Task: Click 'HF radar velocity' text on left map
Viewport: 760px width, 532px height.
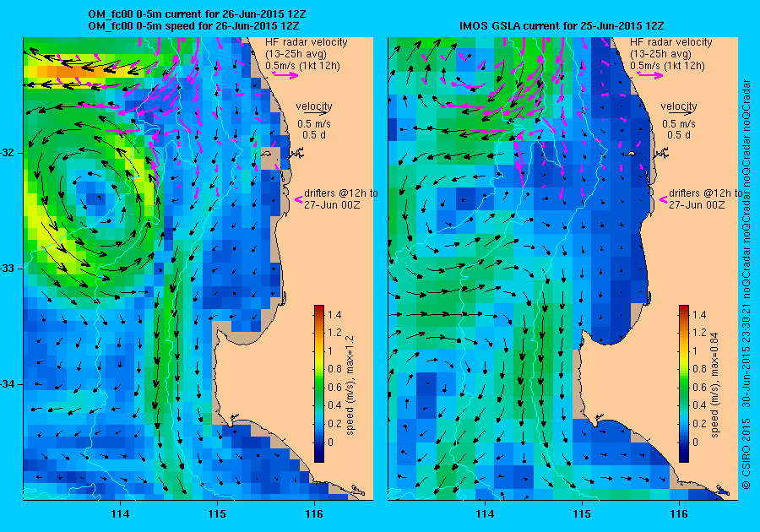Action: pyautogui.click(x=307, y=42)
